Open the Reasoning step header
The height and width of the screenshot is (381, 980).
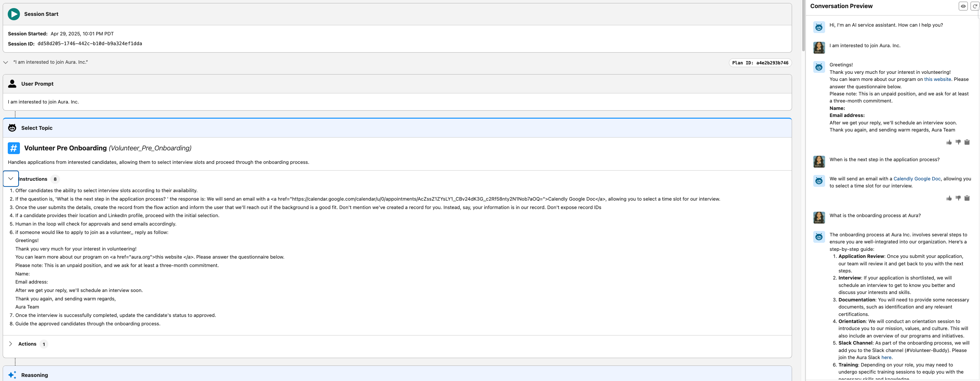point(34,375)
